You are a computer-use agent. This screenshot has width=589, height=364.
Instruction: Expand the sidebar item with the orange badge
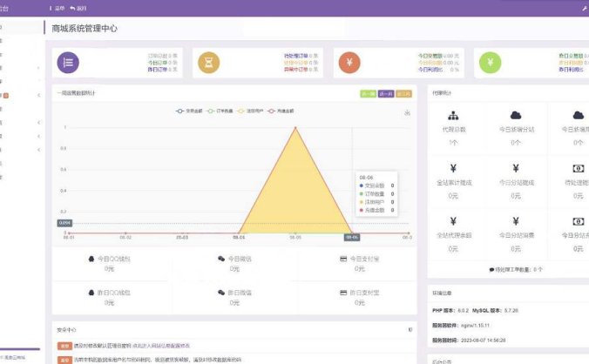21,95
